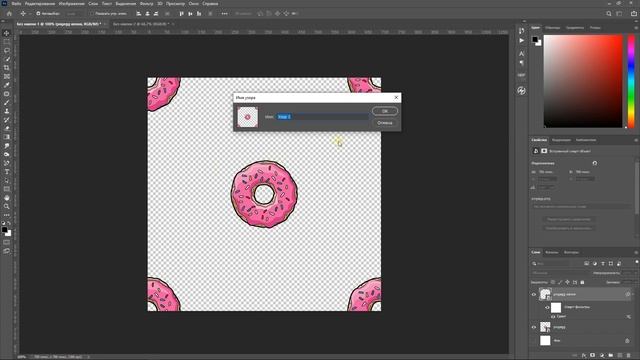Open the Редактирование menu

tap(40, 3)
